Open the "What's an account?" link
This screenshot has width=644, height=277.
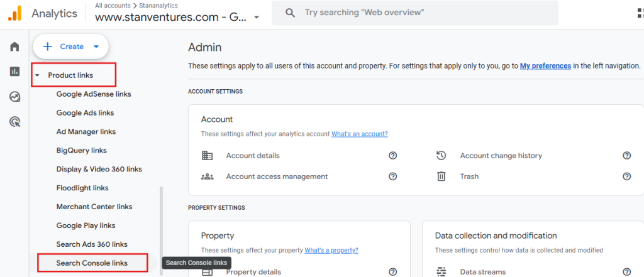tap(359, 134)
